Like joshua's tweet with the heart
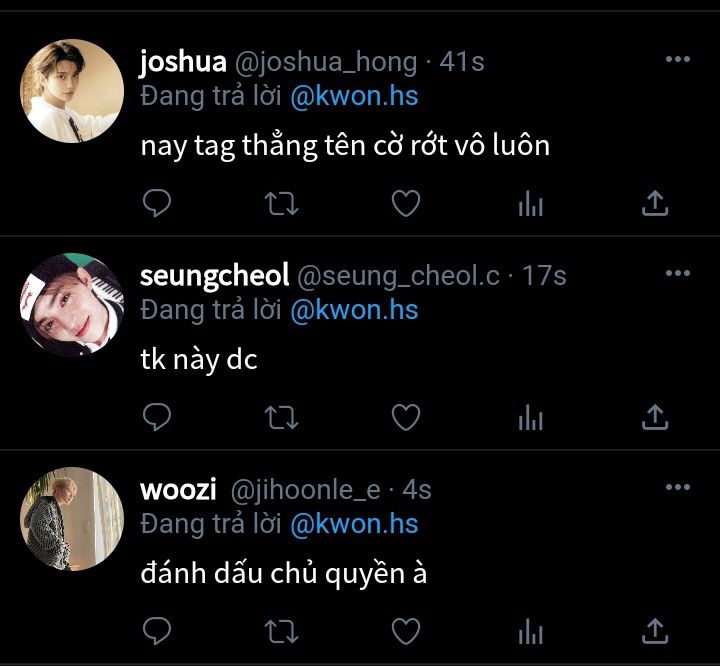 tap(406, 203)
